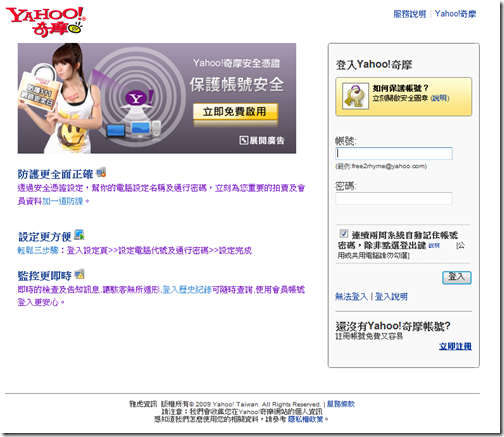Screen dimensions: 504x437
Task: Click the 設定更方便 heading
Action: coord(45,237)
